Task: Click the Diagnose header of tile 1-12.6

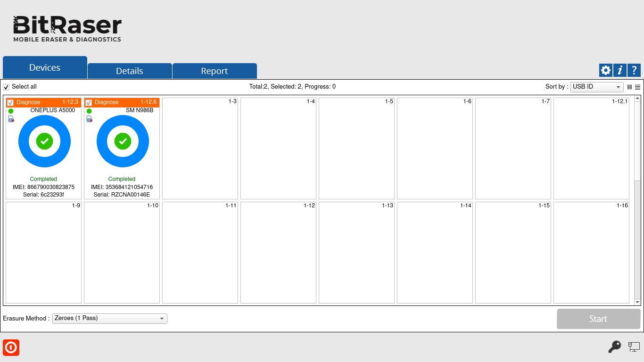Action: [122, 102]
